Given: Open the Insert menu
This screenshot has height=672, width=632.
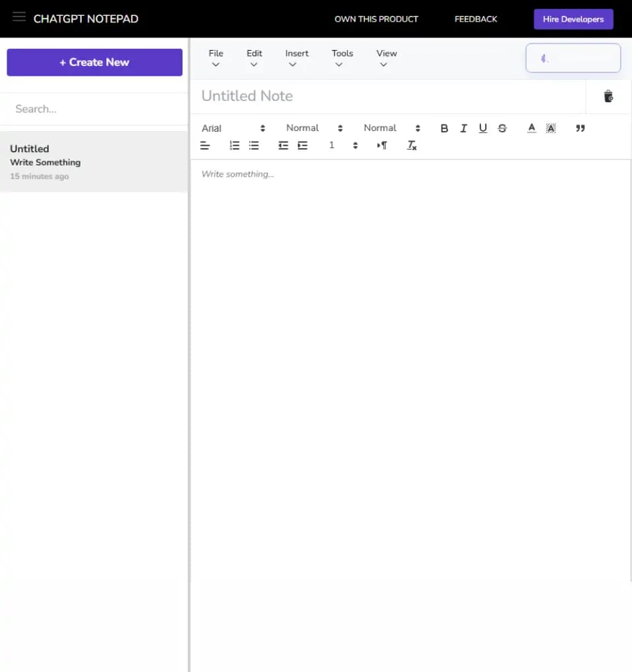Looking at the screenshot, I should (x=297, y=58).
